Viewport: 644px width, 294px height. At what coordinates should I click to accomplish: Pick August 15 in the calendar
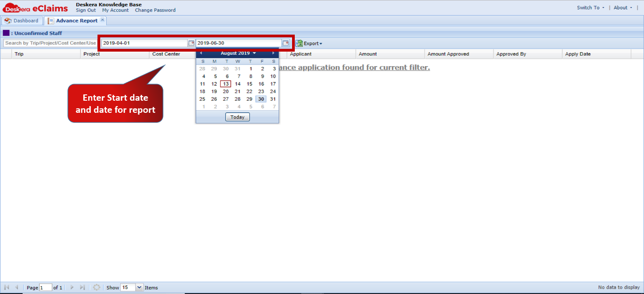pyautogui.click(x=249, y=84)
